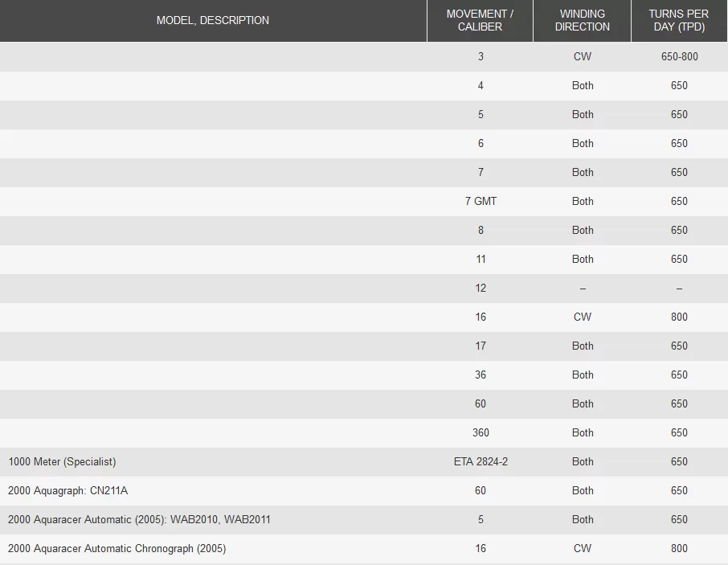Click the ETA 2824-2 caliber cell
This screenshot has width=728, height=565.
tap(481, 462)
